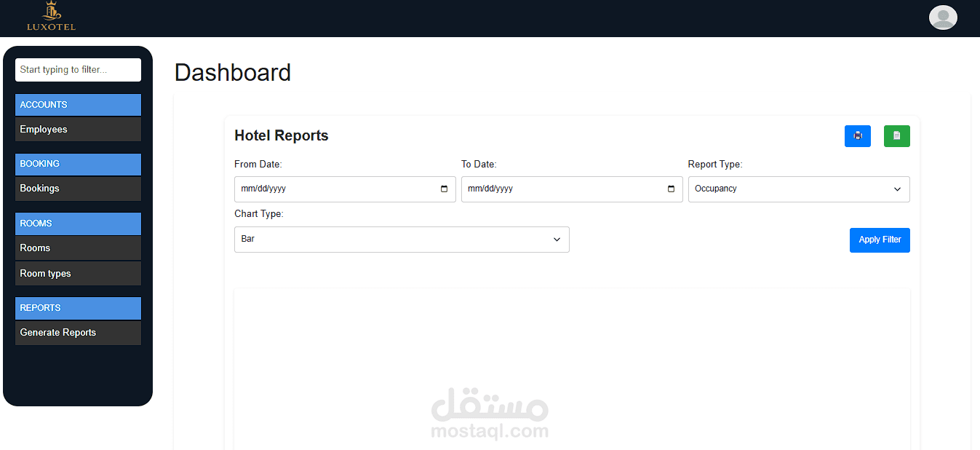Select the REPORTS section header
Viewport: 980px width, 450px height.
78,308
